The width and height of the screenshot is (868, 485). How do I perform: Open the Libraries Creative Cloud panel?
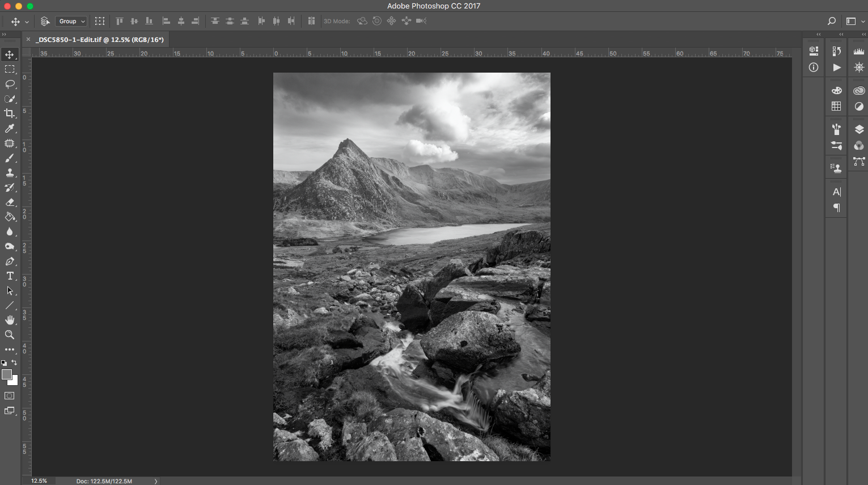tap(859, 90)
